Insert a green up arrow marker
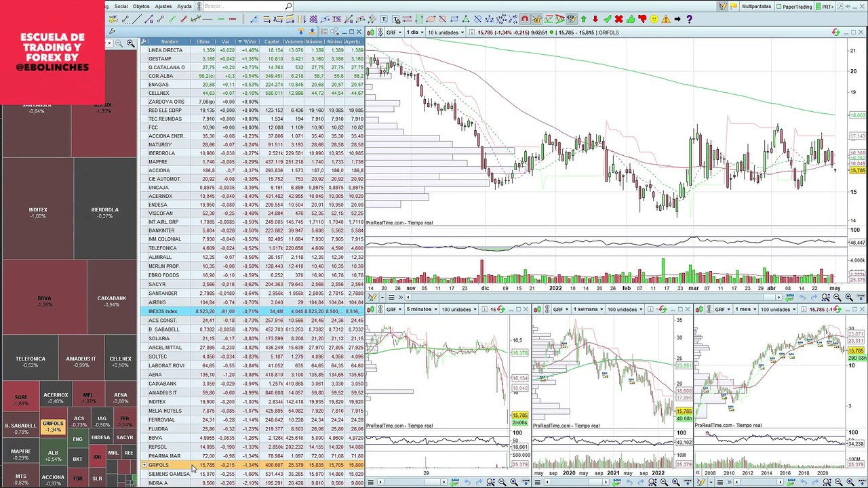The width and height of the screenshot is (868, 488). [x=583, y=19]
